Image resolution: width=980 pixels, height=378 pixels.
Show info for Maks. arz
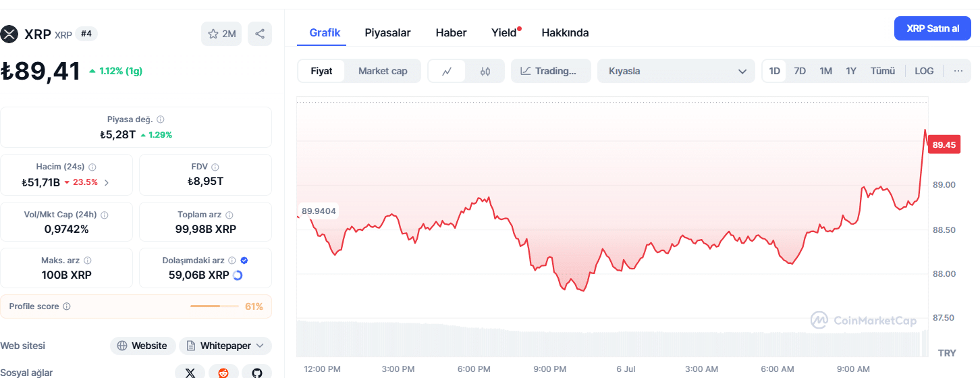point(88,260)
